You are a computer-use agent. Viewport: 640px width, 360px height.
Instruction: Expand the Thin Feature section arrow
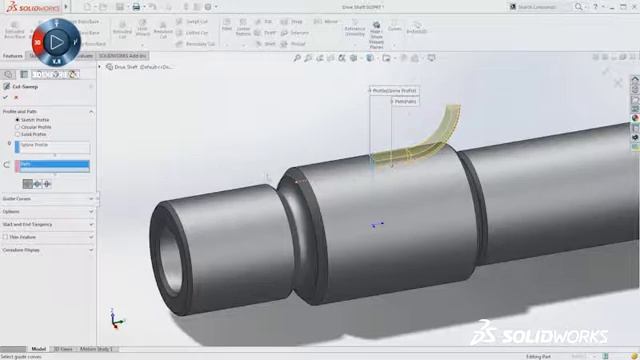pos(91,237)
